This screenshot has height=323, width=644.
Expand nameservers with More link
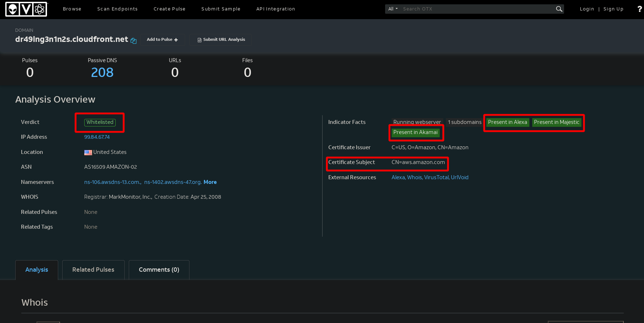point(210,182)
